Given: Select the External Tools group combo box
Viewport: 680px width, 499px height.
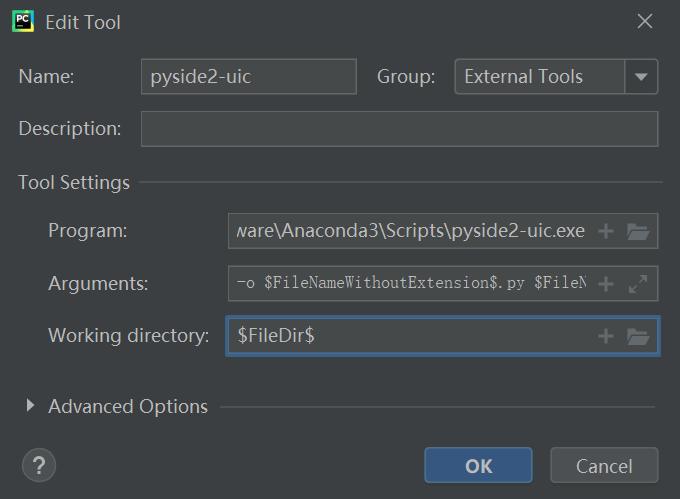Looking at the screenshot, I should [540, 76].
